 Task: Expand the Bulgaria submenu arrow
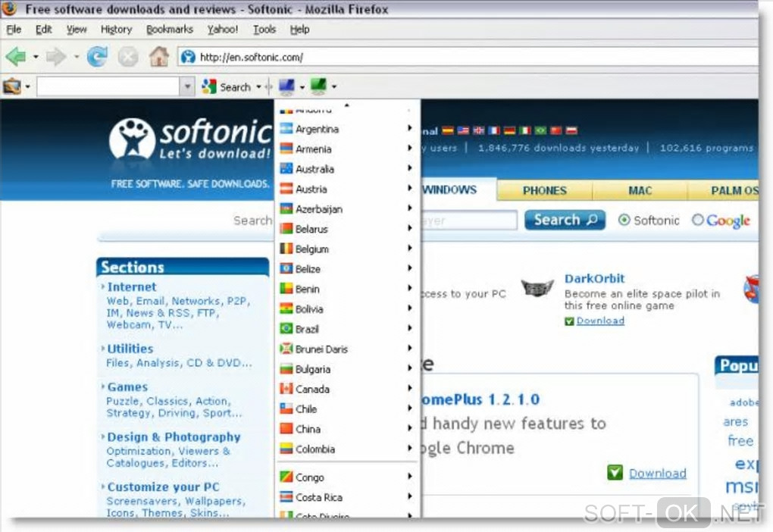pyautogui.click(x=409, y=368)
